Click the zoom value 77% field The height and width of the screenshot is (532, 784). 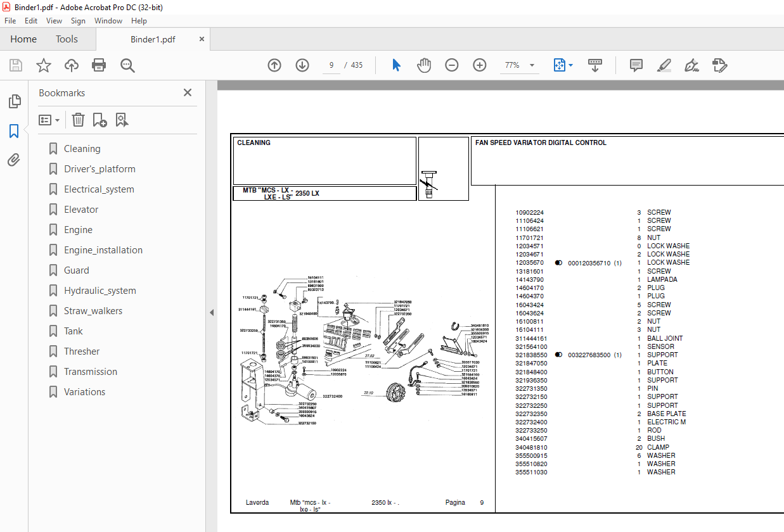pos(512,65)
